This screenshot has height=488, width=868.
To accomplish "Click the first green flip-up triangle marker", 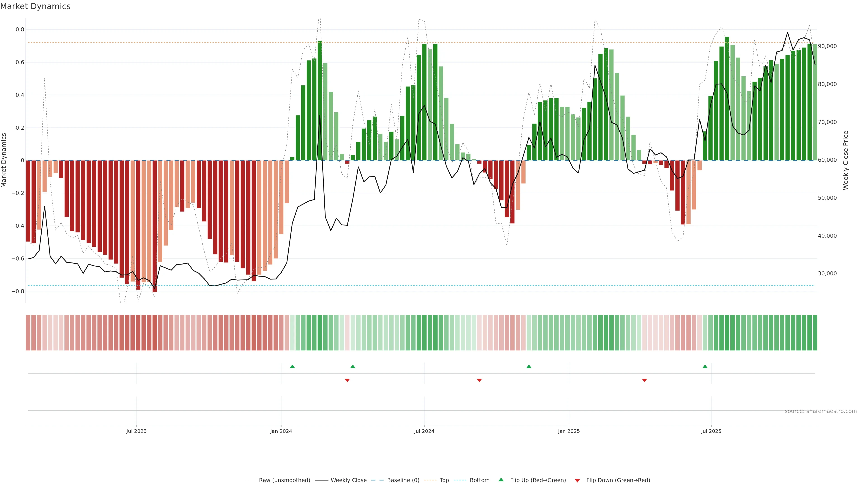I will coord(292,366).
